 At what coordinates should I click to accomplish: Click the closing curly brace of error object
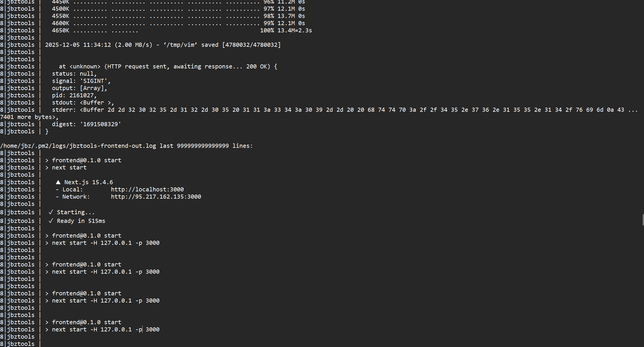(x=47, y=131)
